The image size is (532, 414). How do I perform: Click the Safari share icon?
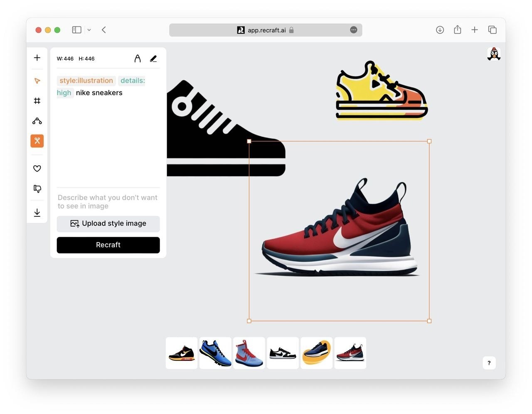point(457,29)
